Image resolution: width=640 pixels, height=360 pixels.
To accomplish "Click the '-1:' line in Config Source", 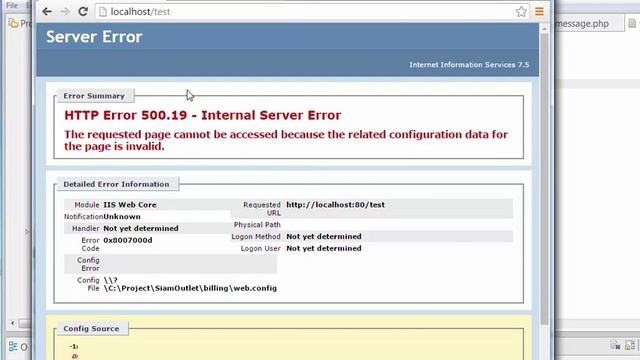I will tap(74, 347).
